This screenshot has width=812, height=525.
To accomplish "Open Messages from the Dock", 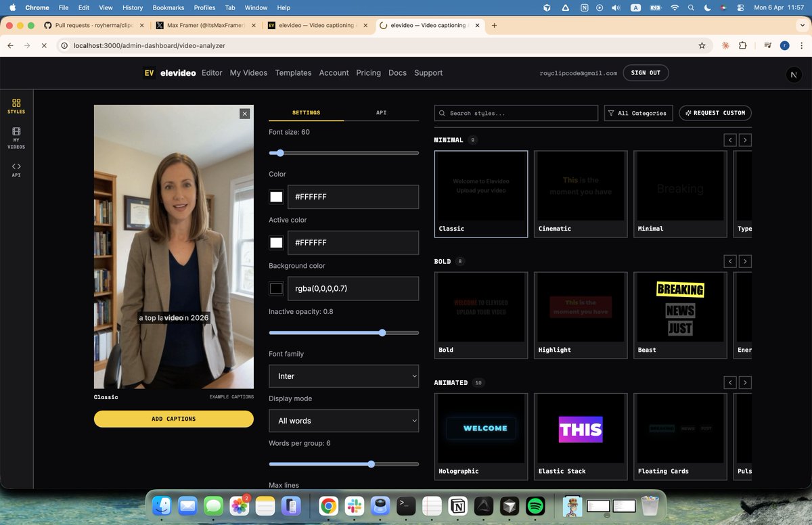I will pos(214,505).
